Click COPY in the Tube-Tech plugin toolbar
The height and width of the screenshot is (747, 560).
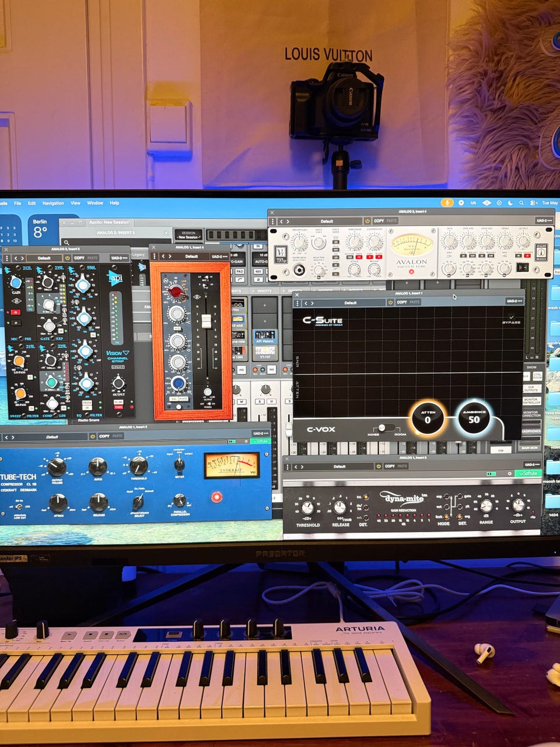tap(104, 436)
